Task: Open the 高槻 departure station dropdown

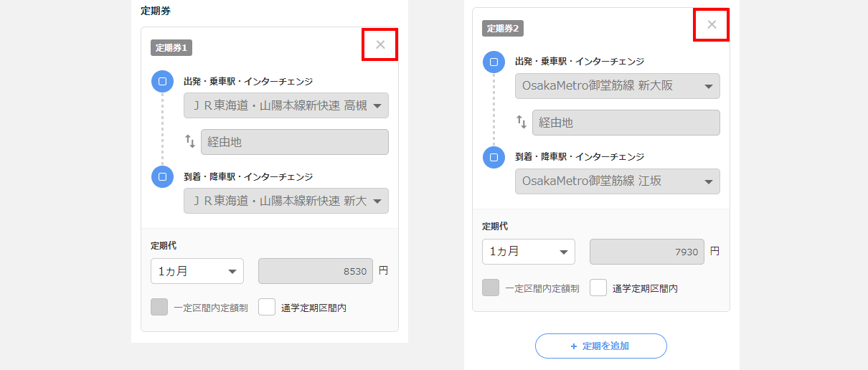Action: [x=286, y=106]
